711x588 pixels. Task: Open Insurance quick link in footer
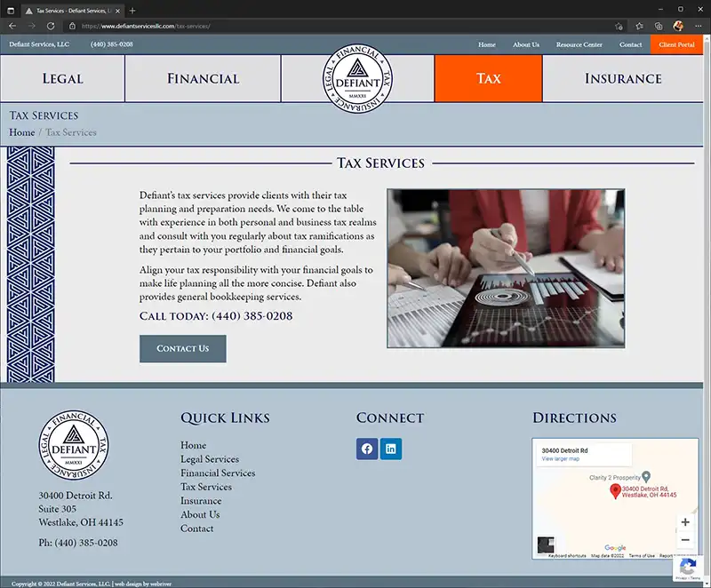(x=201, y=501)
